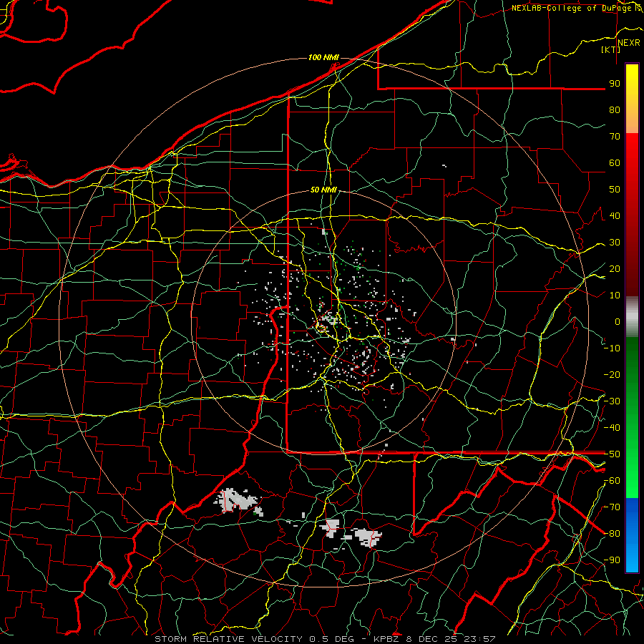Click the gray zero-velocity segment of the color bar
Screen dimensions: 644x644
632,317
